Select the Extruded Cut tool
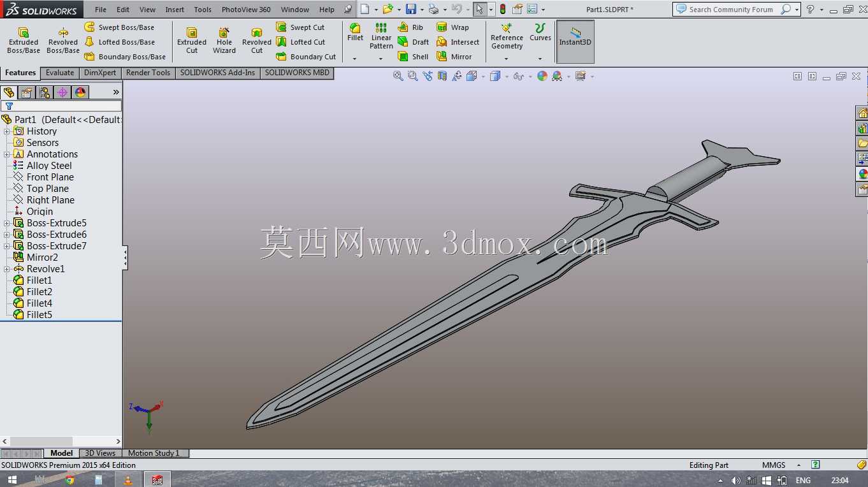 (192, 41)
